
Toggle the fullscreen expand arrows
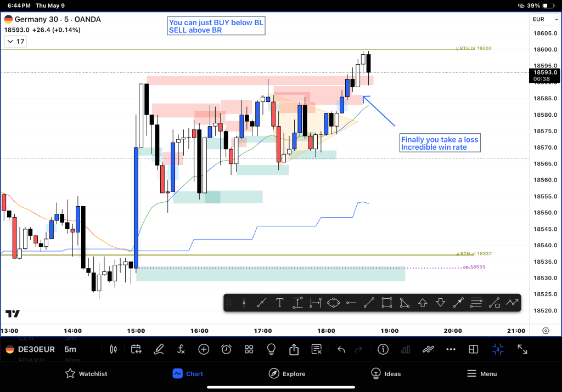click(x=522, y=349)
